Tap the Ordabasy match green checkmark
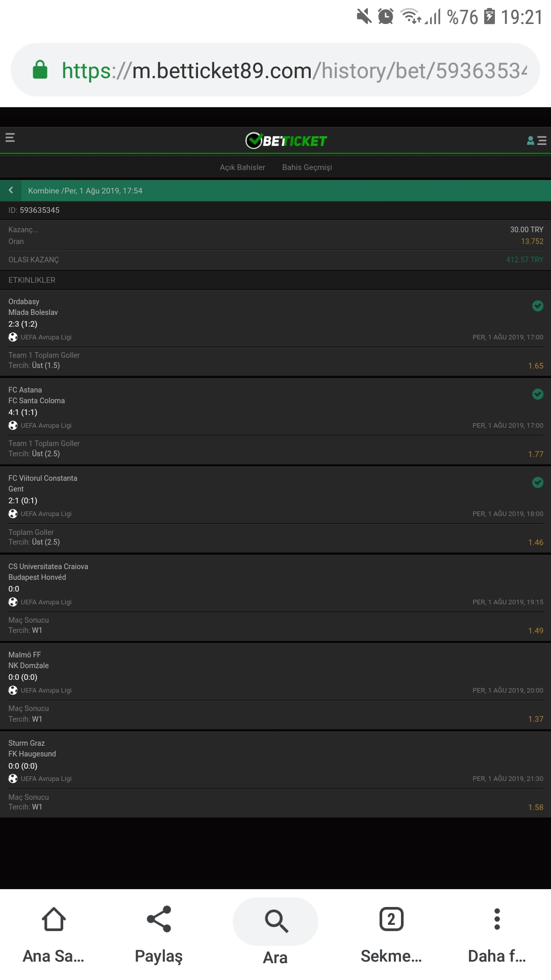The width and height of the screenshot is (551, 980). point(538,306)
